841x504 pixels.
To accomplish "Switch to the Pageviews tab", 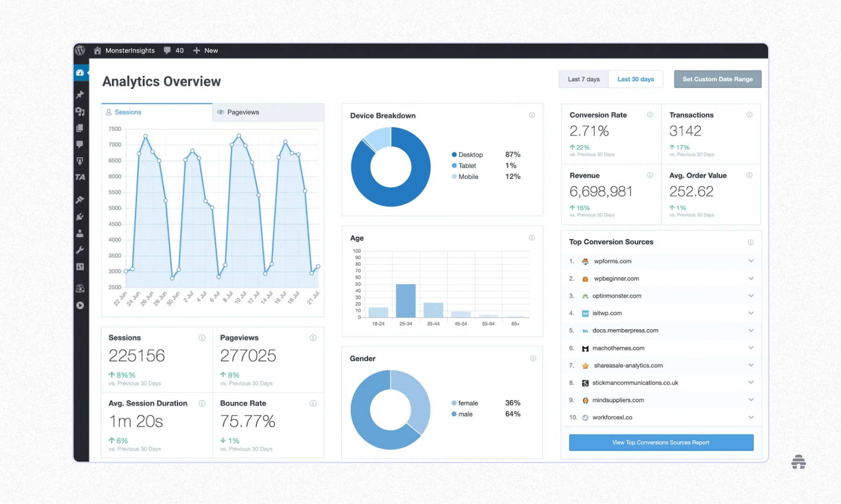I will [268, 112].
